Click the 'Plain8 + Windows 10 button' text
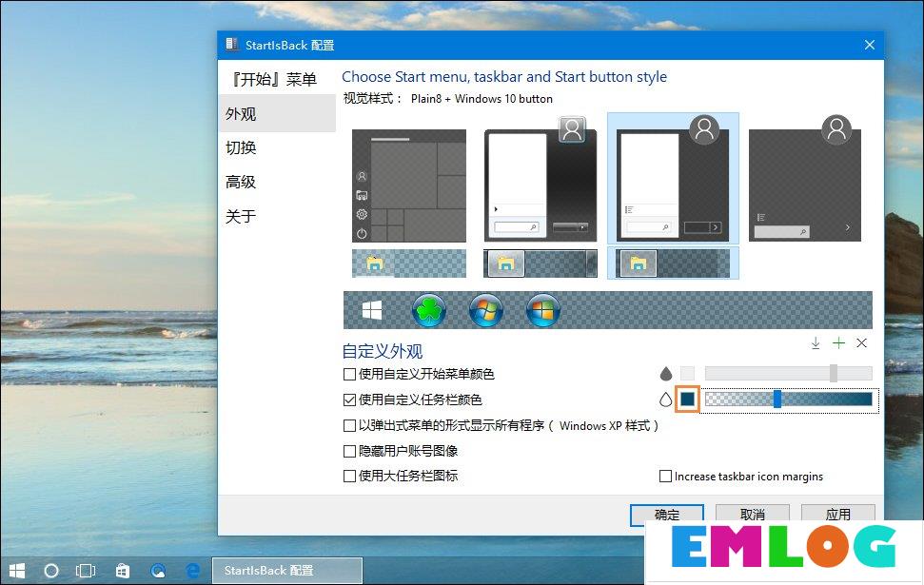 pyautogui.click(x=482, y=99)
